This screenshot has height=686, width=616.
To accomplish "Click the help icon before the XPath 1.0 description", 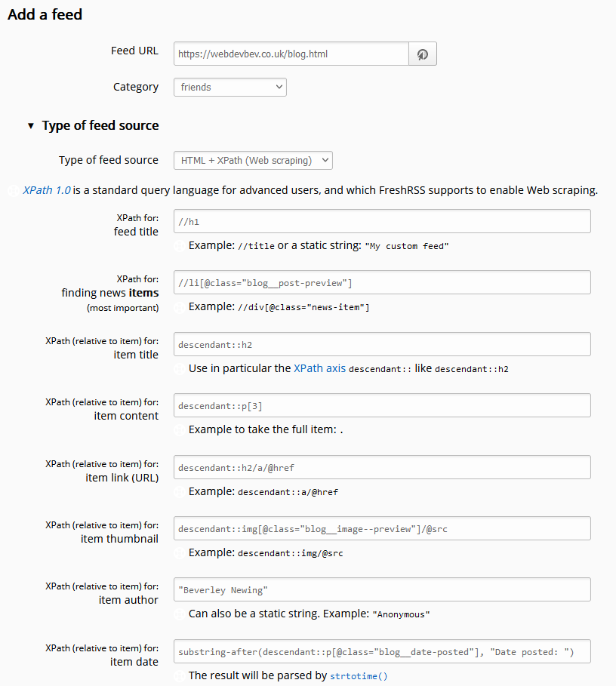I will [13, 190].
